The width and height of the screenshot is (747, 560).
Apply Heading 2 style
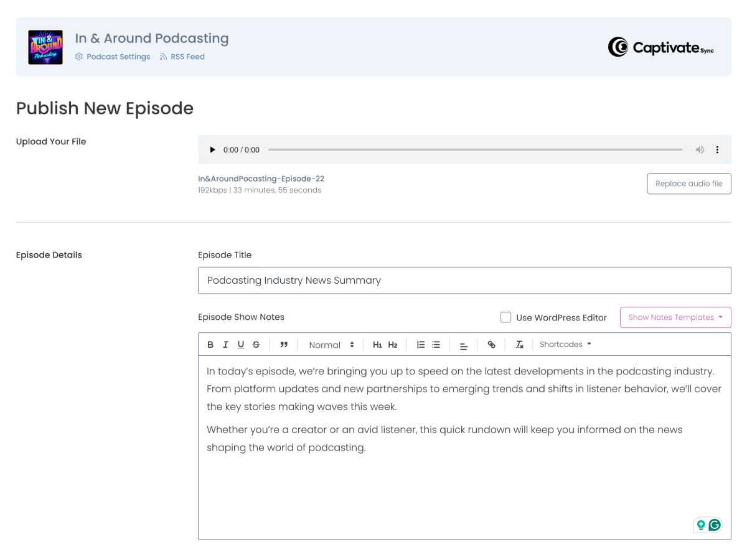393,345
